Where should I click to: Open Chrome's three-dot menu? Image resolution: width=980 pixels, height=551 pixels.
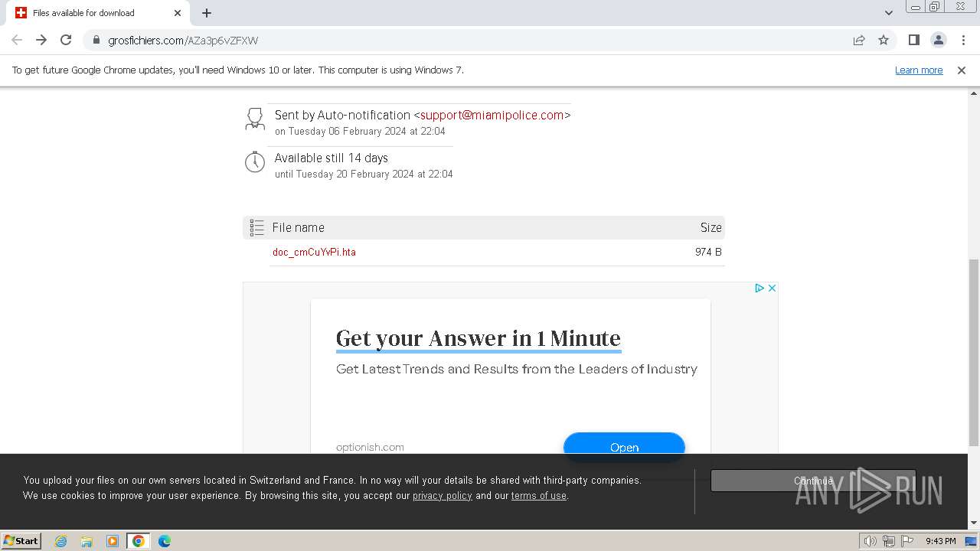tap(963, 40)
